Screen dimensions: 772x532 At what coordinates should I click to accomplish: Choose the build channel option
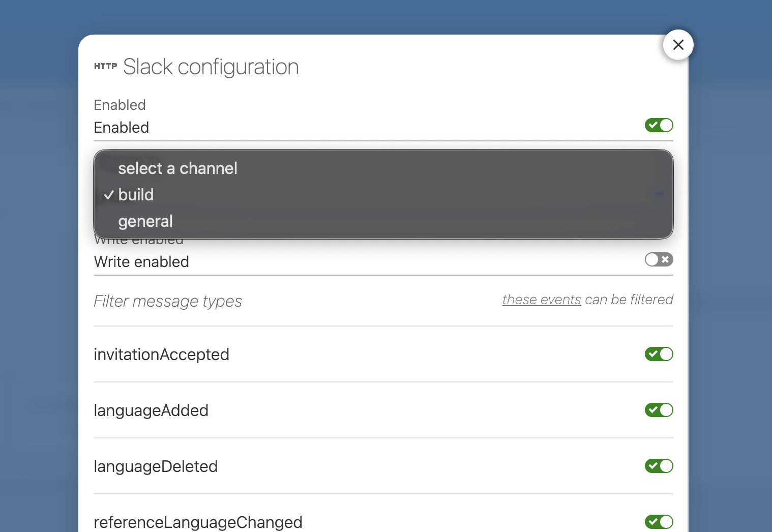tap(136, 195)
